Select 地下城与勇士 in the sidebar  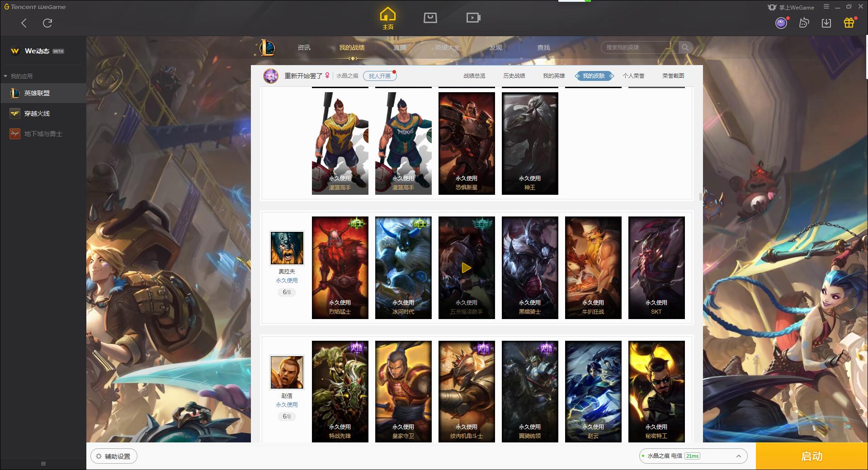coord(43,134)
